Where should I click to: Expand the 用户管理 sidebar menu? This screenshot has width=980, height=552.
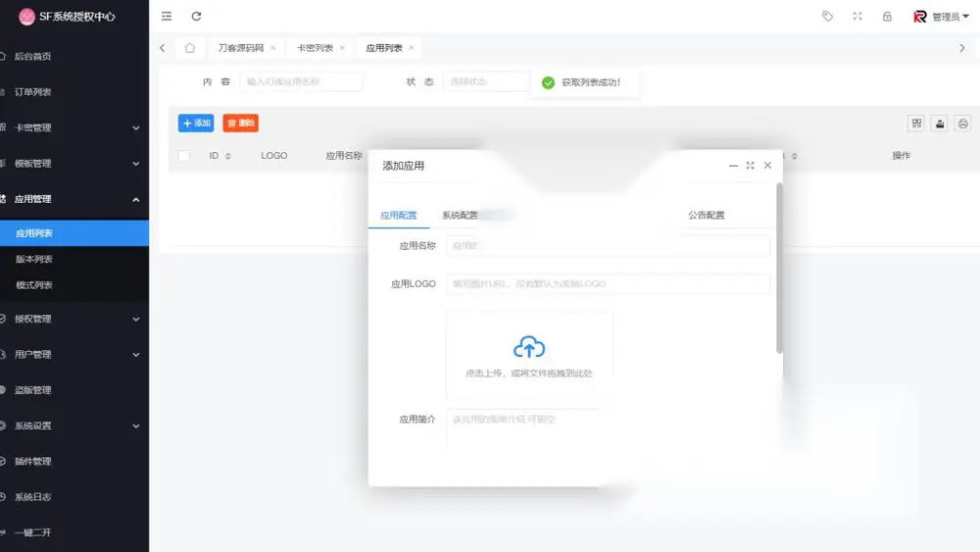point(74,355)
